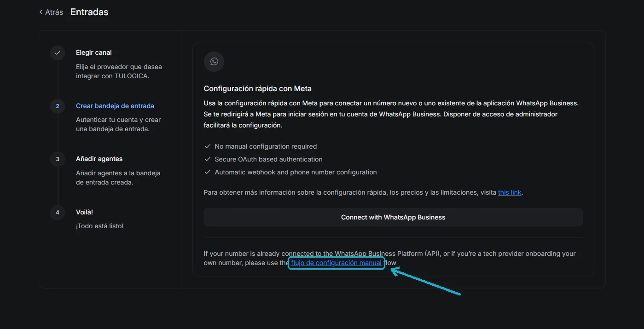Click the Entradas page heading
The height and width of the screenshot is (329, 644).
pyautogui.click(x=89, y=12)
